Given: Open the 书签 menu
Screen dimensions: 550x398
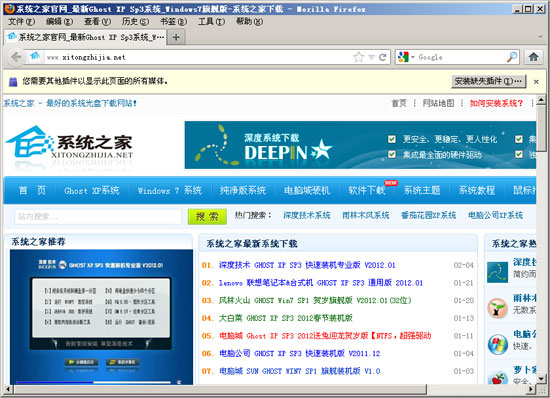Looking at the screenshot, I should click(x=173, y=22).
